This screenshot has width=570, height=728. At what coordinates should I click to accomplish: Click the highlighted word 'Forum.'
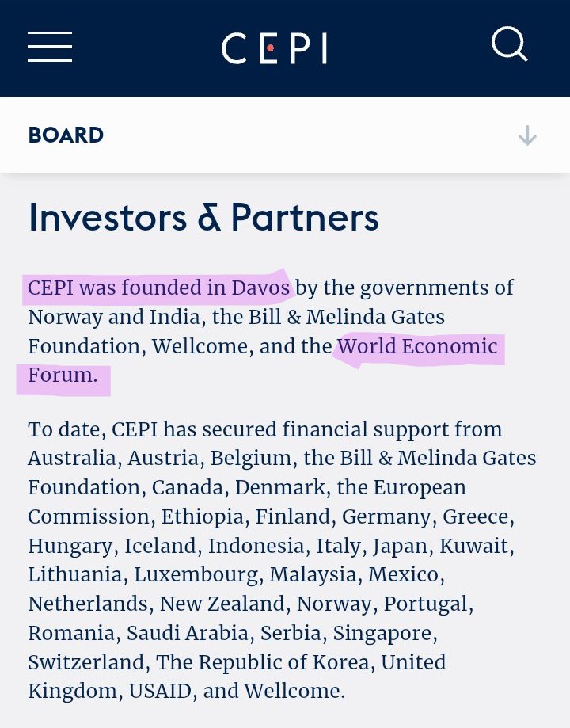pyautogui.click(x=63, y=375)
